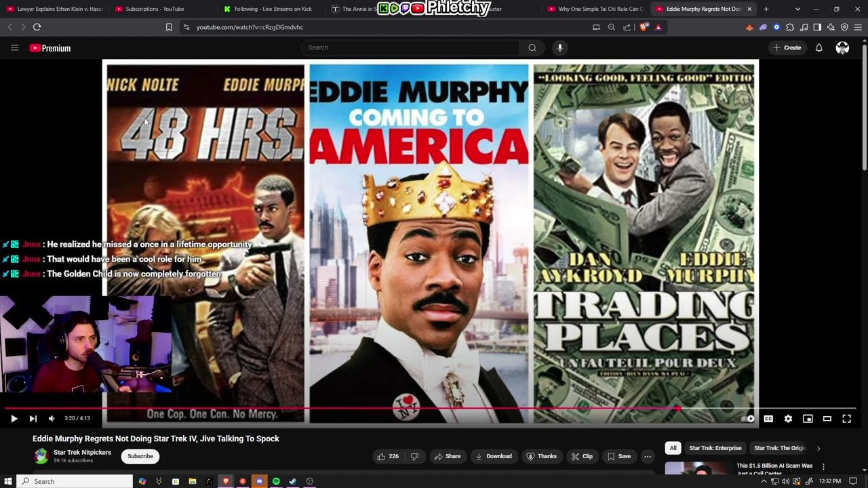Open video settings gear in player
Viewport: 868px width, 488px height.
point(788,419)
